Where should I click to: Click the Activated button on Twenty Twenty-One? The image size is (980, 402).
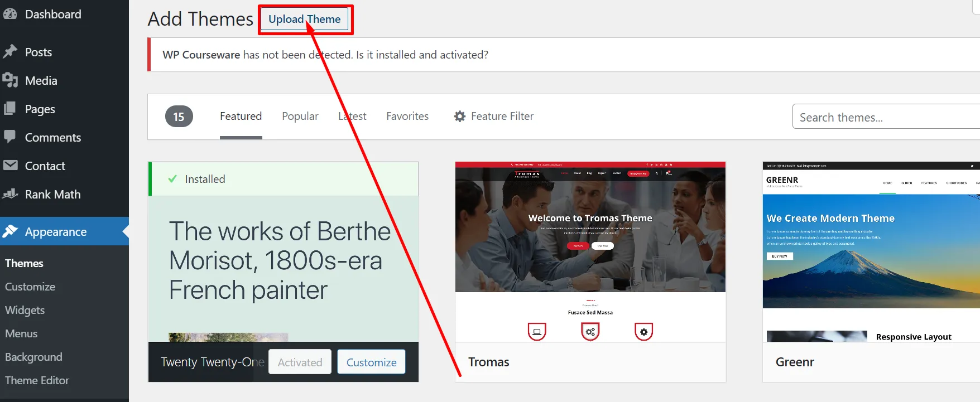point(300,362)
